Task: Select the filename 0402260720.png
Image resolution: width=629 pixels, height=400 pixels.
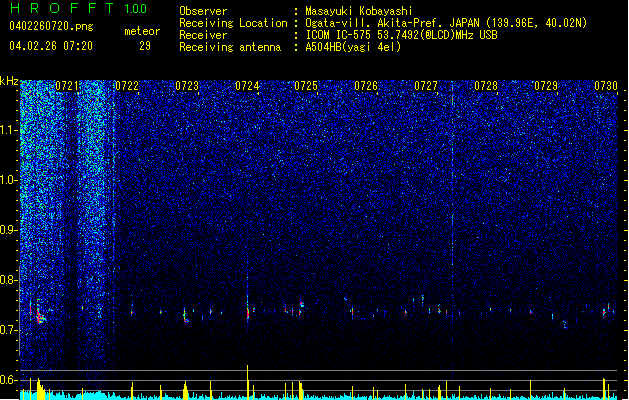Action: point(51,26)
